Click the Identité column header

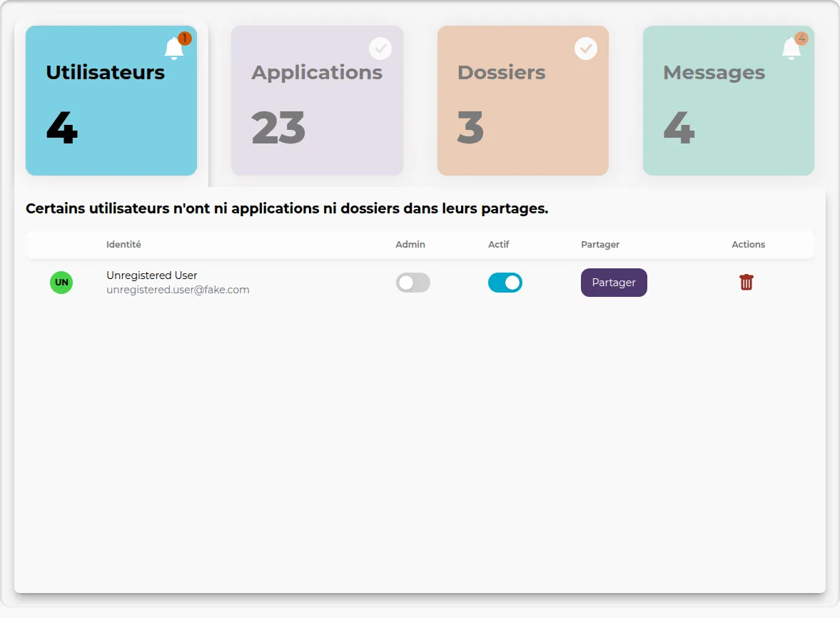tap(123, 244)
